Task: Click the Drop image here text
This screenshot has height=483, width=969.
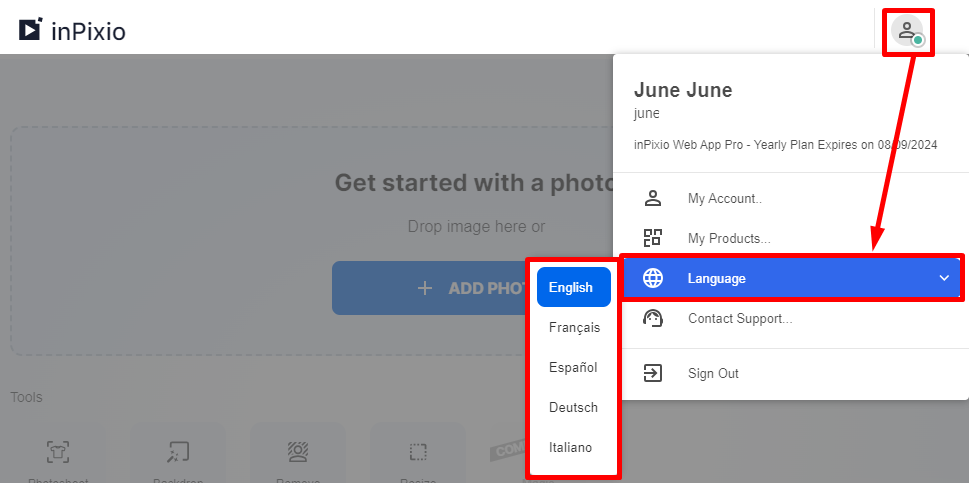Action: point(476,227)
